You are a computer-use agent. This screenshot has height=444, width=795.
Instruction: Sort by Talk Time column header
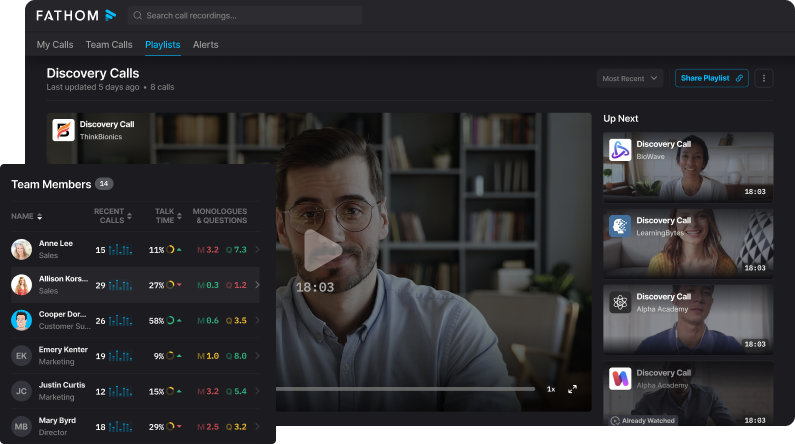coord(166,216)
